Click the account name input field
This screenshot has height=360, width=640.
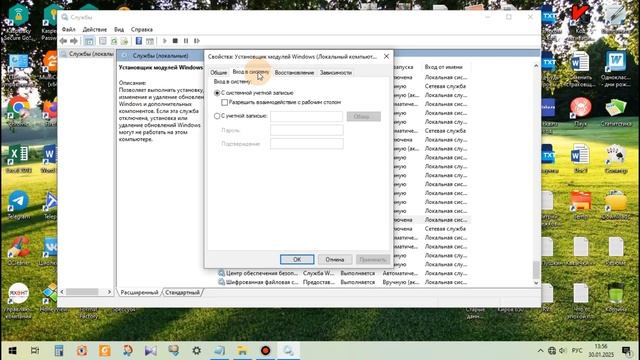coord(307,116)
